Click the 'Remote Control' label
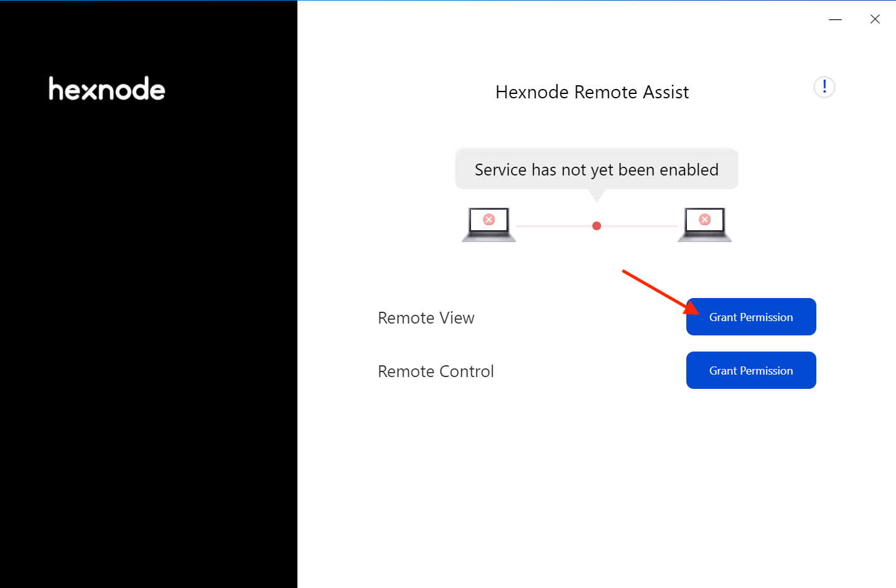This screenshot has width=896, height=588. pos(436,371)
